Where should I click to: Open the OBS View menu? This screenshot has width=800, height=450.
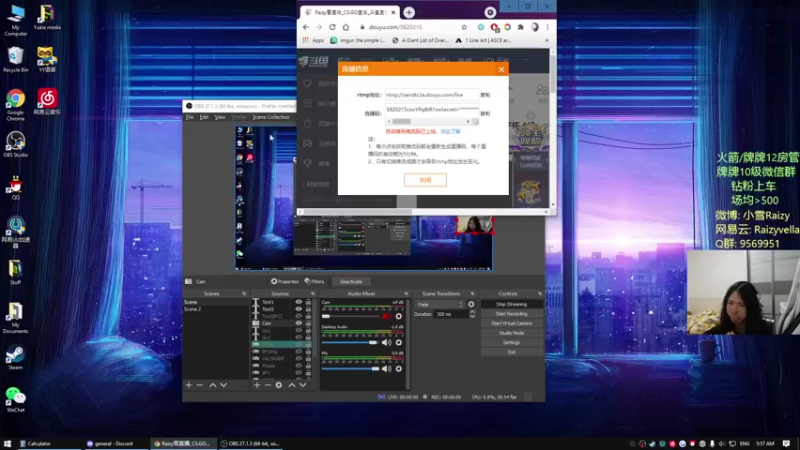(220, 117)
